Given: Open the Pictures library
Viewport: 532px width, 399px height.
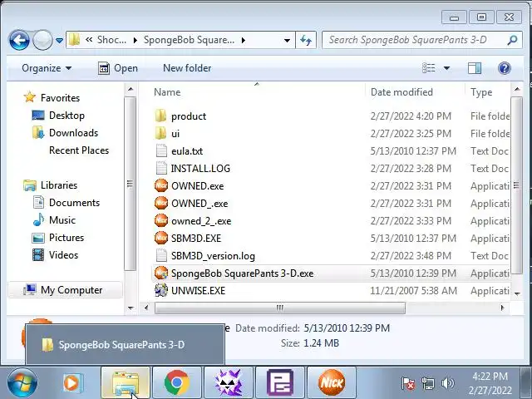Looking at the screenshot, I should click(66, 238).
